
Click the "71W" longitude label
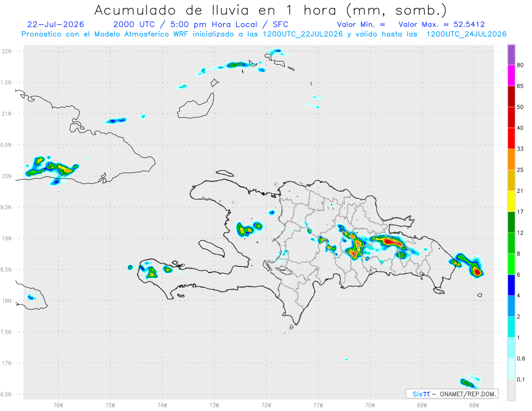tap(318, 405)
